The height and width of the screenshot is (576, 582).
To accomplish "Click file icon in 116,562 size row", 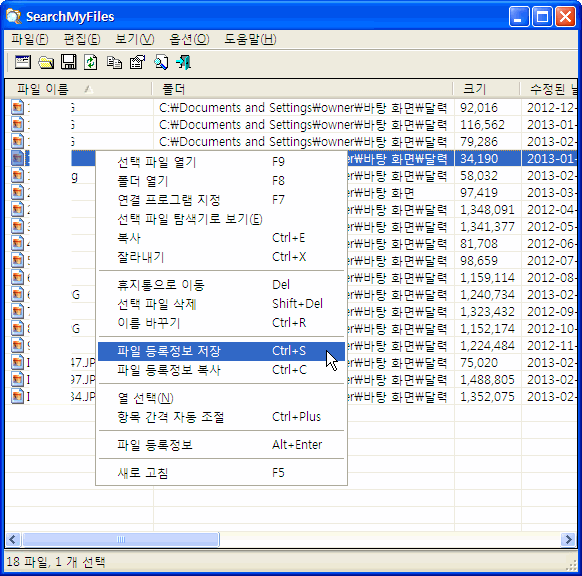I will pos(17,124).
